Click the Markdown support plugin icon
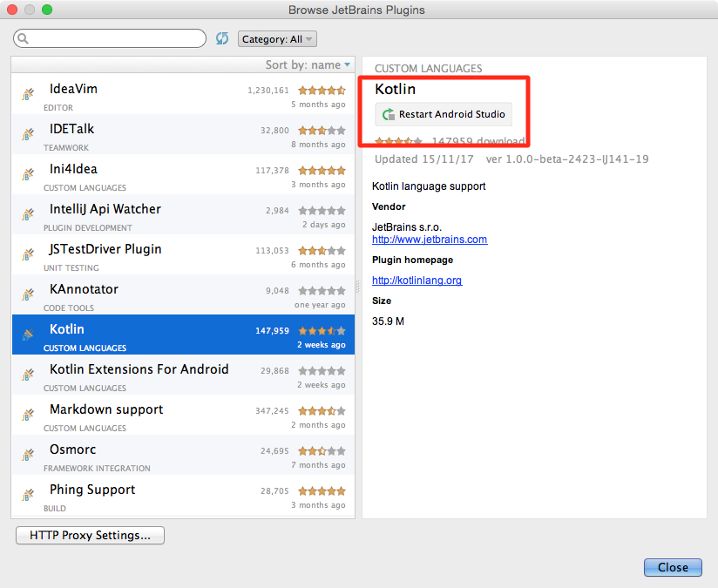 28,415
